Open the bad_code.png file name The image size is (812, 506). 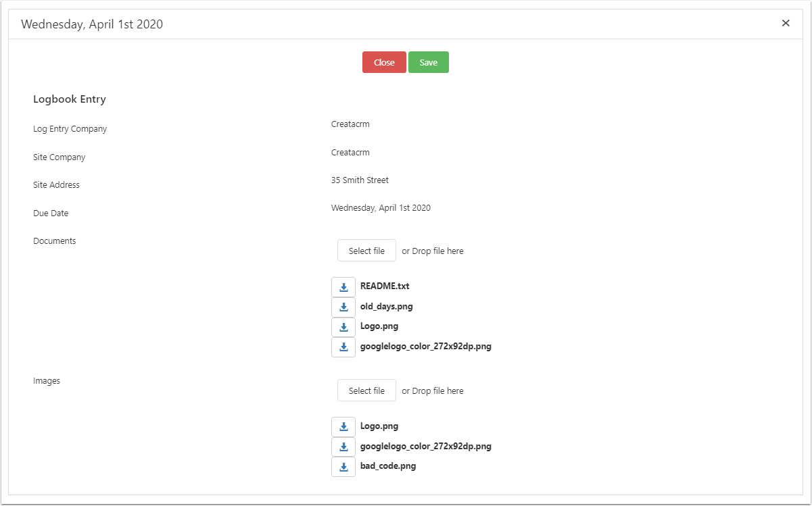(x=387, y=466)
